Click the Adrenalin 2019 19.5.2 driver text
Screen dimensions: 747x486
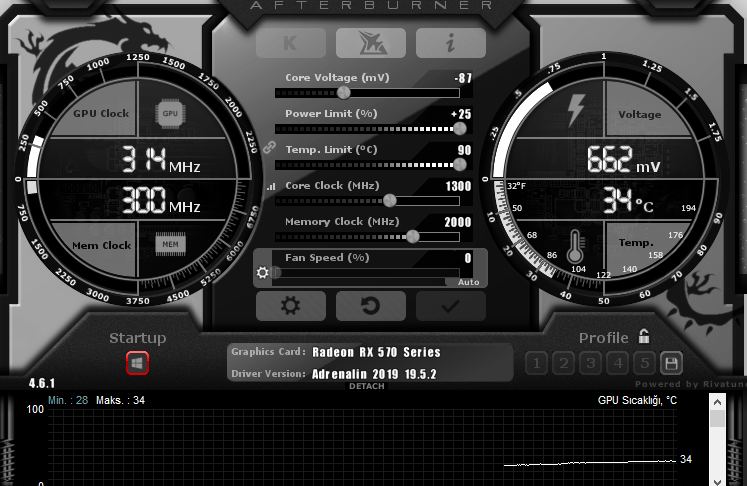point(374,374)
